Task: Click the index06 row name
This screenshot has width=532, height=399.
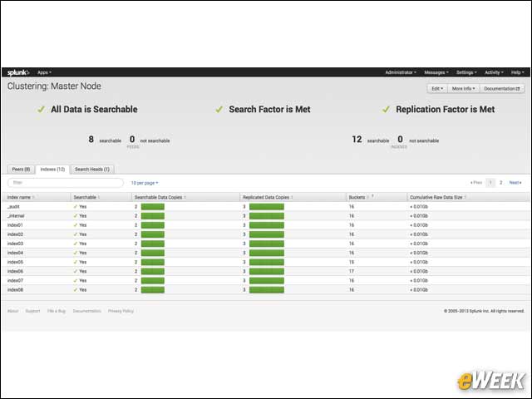Action: pos(15,271)
